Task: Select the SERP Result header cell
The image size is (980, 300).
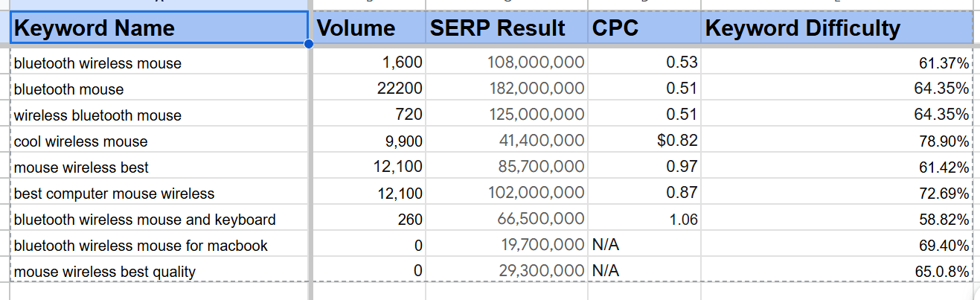Action: pos(506,28)
